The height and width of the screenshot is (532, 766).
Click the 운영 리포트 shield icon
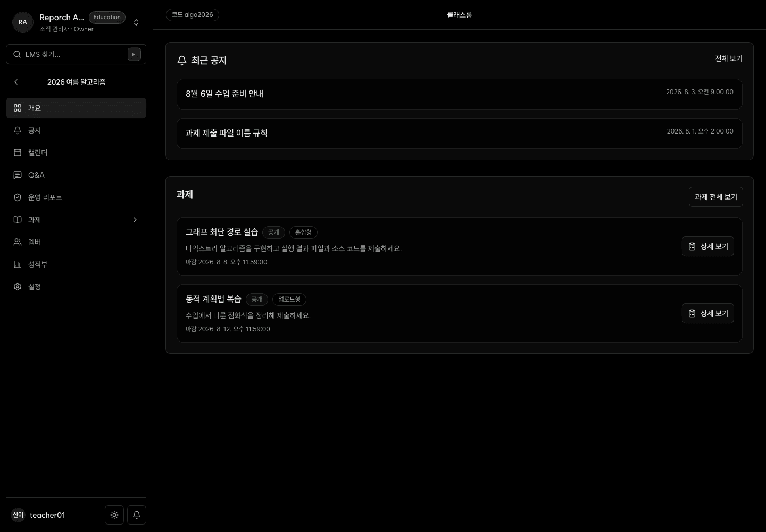tap(18, 197)
